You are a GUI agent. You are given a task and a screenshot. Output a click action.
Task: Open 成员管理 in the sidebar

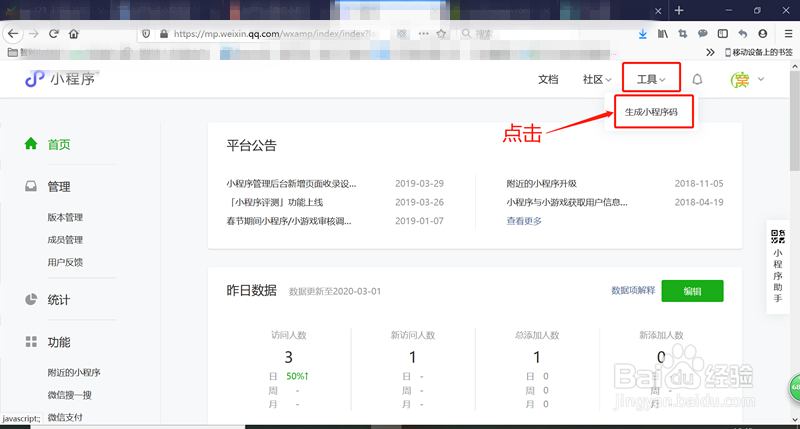(65, 240)
